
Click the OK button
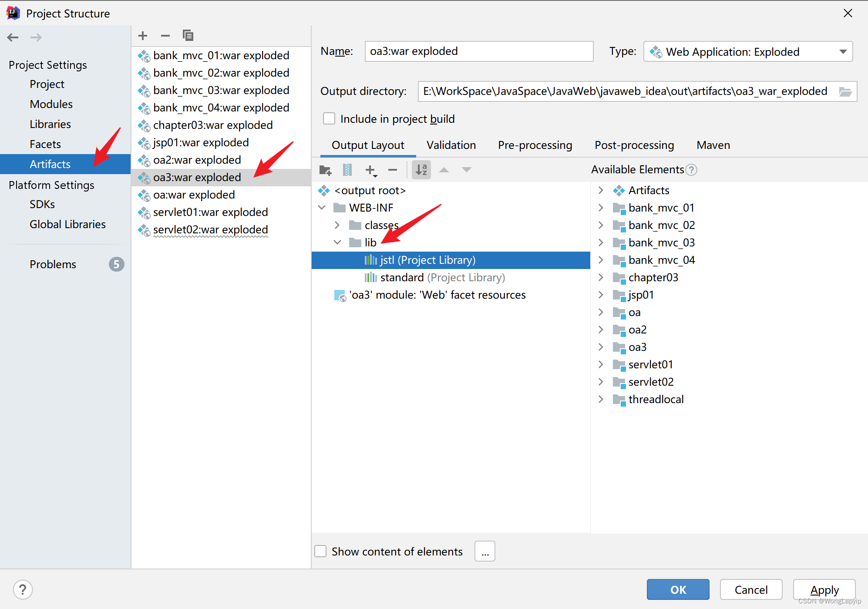click(677, 589)
